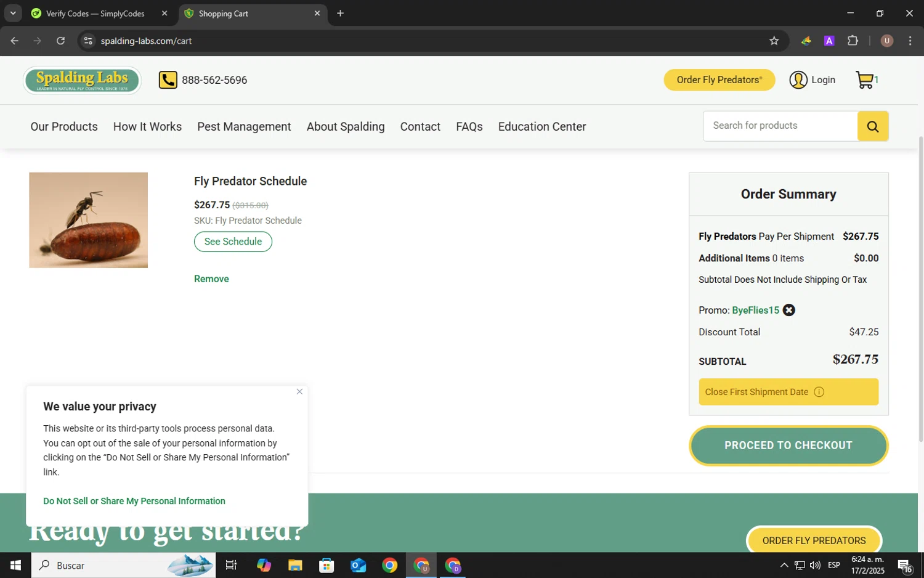The height and width of the screenshot is (578, 924).
Task: Open a new browser tab
Action: pos(340,13)
